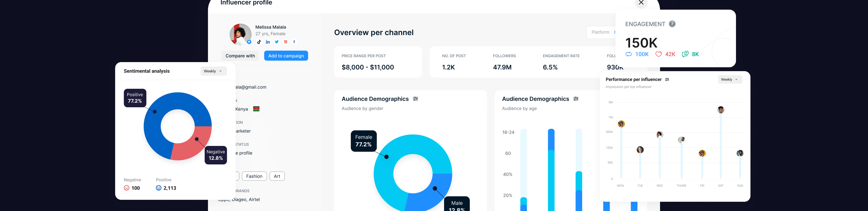
Task: Click the Impression per top influencer subtitle
Action: [x=628, y=87]
